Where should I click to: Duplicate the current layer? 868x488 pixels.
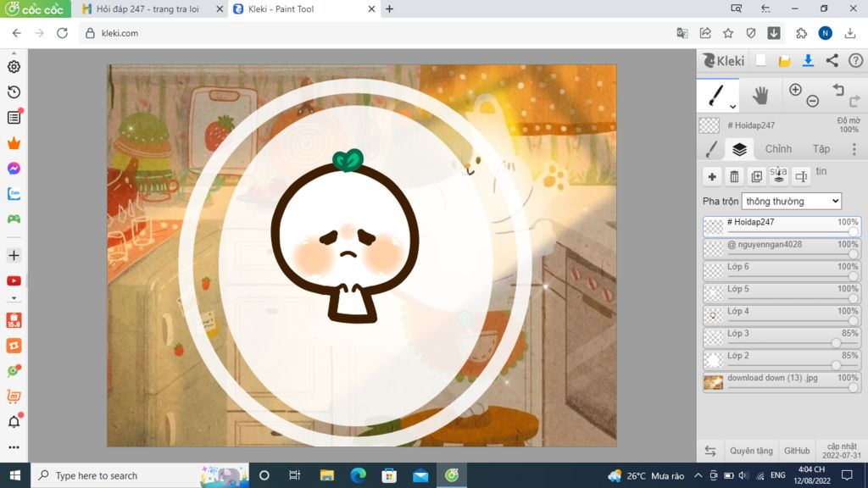tap(757, 177)
